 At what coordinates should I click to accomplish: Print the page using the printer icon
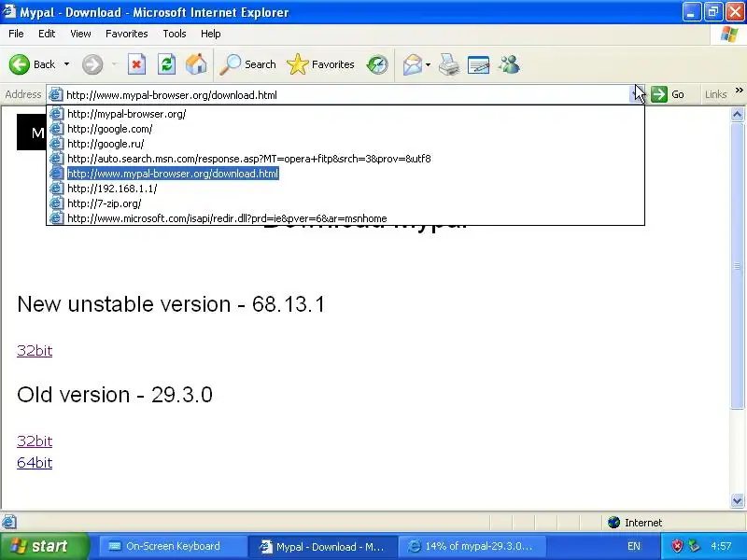(x=448, y=64)
